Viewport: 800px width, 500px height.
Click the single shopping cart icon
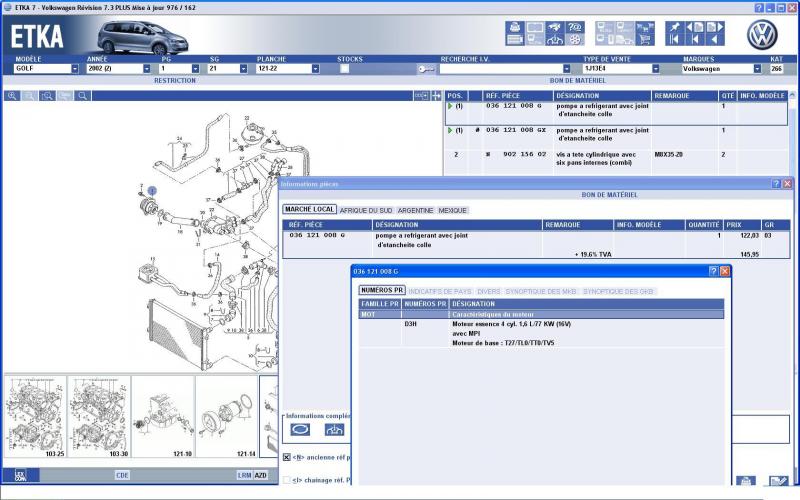[x=645, y=39]
